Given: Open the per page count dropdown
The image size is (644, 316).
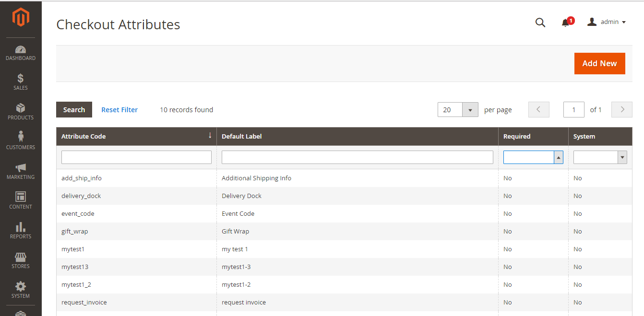Looking at the screenshot, I should pyautogui.click(x=458, y=110).
